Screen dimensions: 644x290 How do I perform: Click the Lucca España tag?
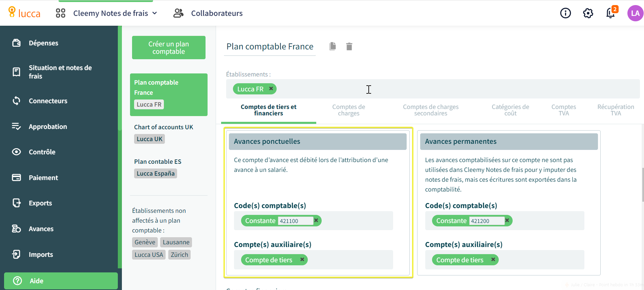(x=155, y=174)
